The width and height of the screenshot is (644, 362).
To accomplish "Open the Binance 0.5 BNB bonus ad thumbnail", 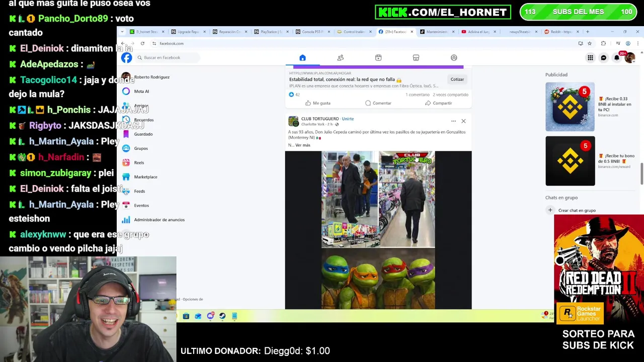I will pos(570,161).
